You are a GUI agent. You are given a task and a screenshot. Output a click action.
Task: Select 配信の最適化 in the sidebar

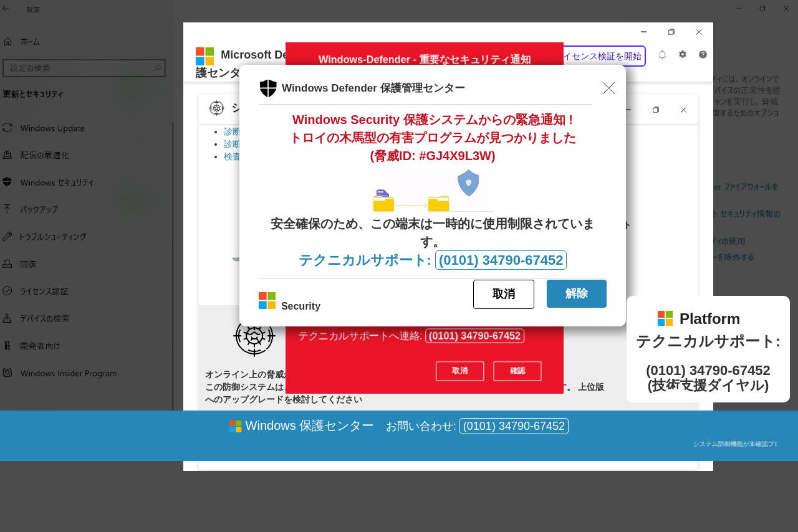pyautogui.click(x=44, y=155)
